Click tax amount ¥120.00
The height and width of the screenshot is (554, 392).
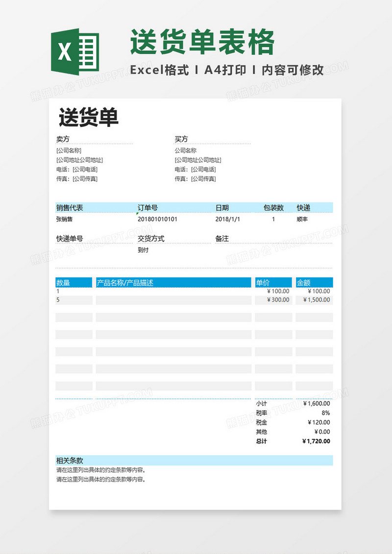319,422
